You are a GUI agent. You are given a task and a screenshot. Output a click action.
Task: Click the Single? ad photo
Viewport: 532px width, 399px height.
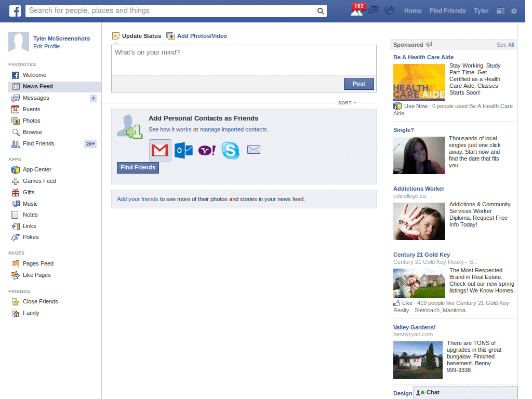(x=419, y=155)
